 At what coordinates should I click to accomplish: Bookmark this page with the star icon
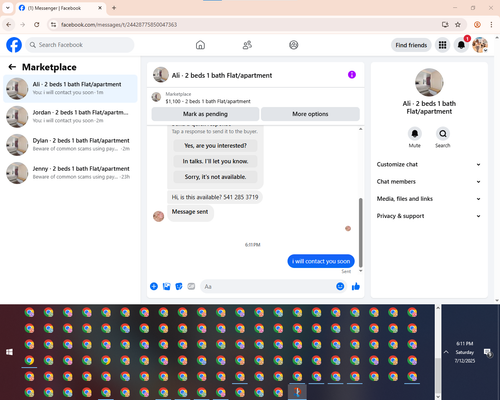point(458,25)
